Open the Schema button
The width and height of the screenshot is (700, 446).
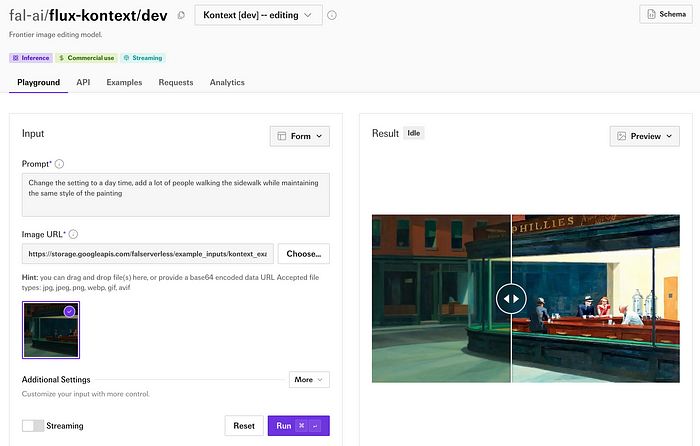tap(666, 14)
